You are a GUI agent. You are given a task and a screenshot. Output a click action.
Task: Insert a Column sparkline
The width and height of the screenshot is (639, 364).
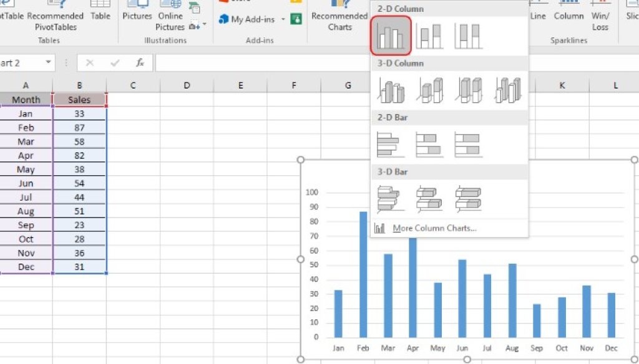coord(568,17)
